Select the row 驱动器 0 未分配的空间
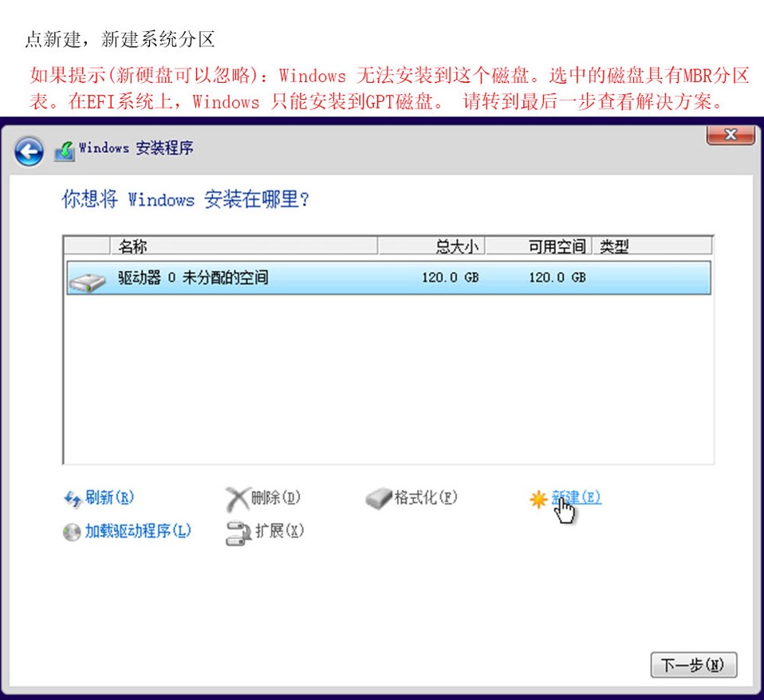The width and height of the screenshot is (764, 700). [389, 277]
